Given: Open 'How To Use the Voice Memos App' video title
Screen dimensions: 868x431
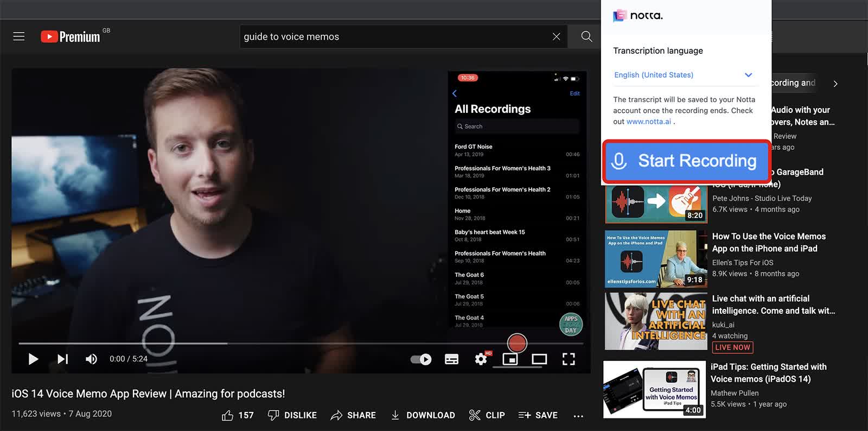Looking at the screenshot, I should [769, 242].
